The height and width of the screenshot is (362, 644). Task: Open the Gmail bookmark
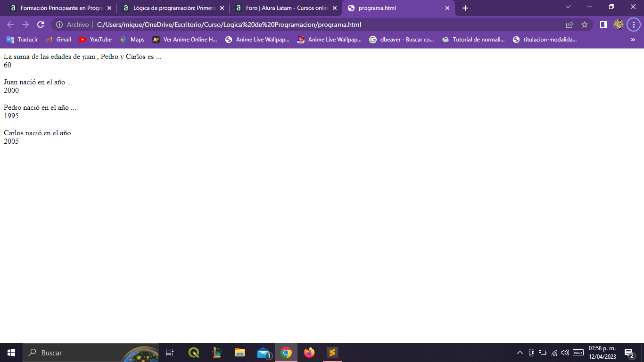point(58,40)
